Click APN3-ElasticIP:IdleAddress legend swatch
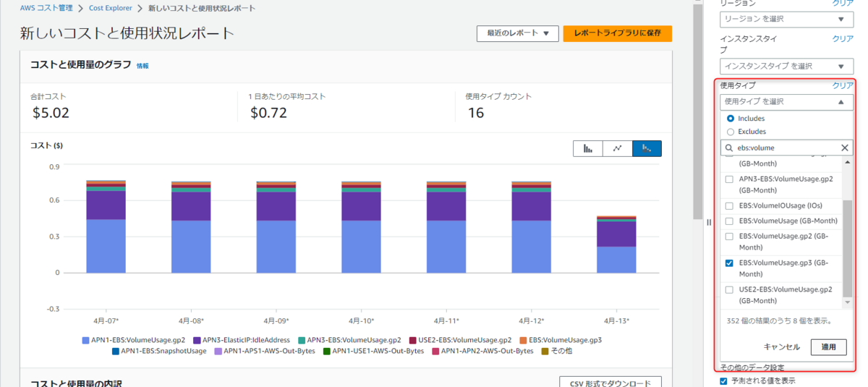Viewport: 868px width, 387px height. tap(197, 339)
